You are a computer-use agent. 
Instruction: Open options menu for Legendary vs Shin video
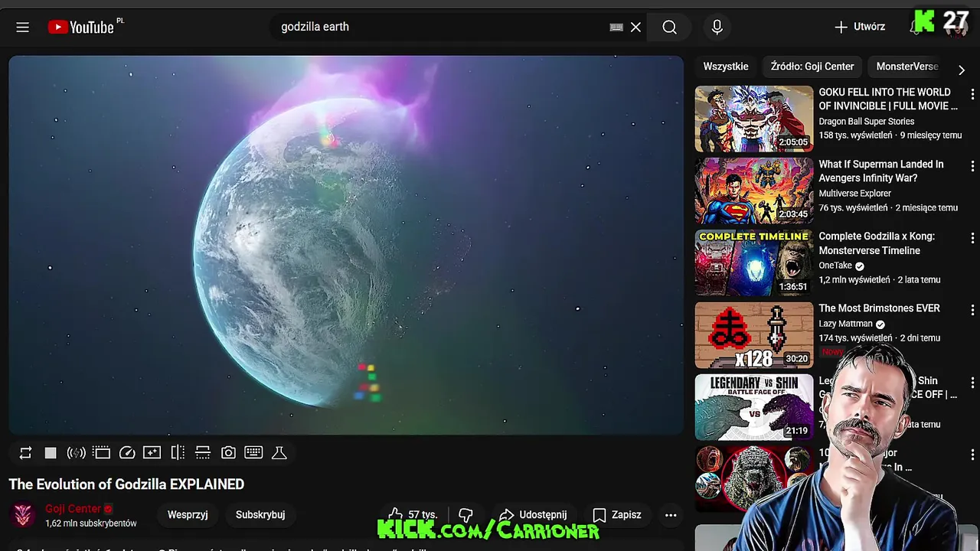pyautogui.click(x=972, y=382)
